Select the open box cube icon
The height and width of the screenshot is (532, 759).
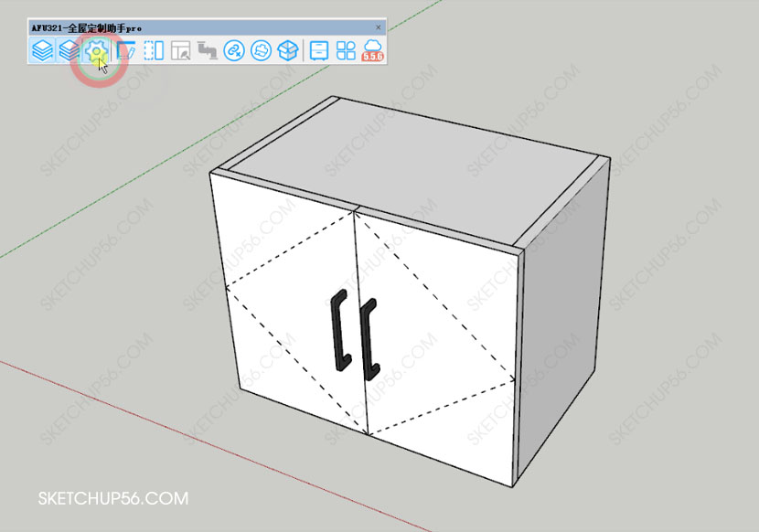(288, 51)
